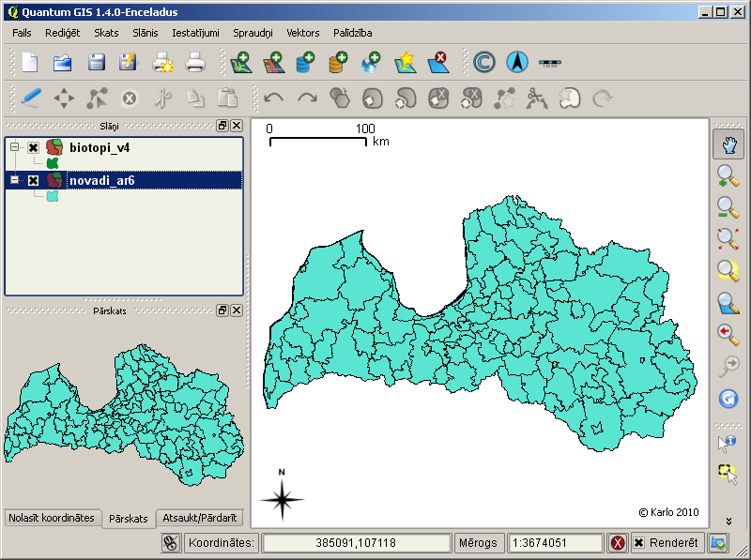Cut features with the scissors icon

(x=162, y=98)
